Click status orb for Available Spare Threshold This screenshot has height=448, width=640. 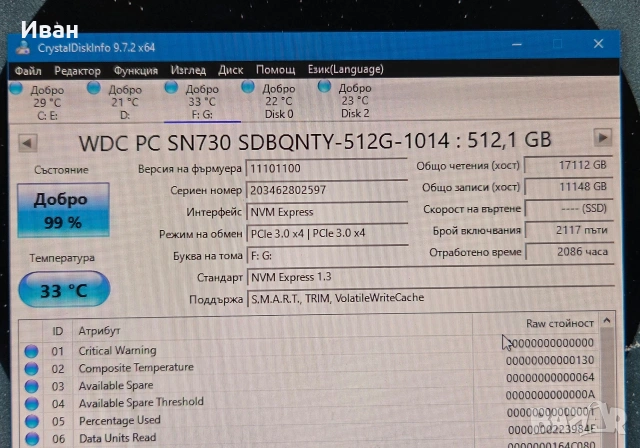tap(31, 404)
